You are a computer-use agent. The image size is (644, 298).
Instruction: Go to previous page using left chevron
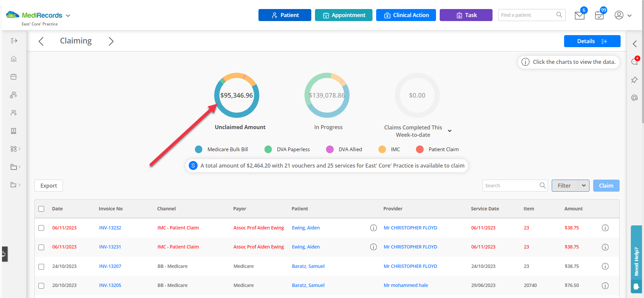[41, 41]
